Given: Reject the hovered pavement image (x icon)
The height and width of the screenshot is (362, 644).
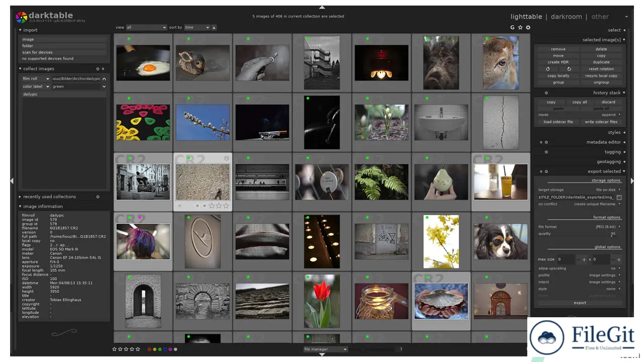Looking at the screenshot, I should tap(180, 206).
